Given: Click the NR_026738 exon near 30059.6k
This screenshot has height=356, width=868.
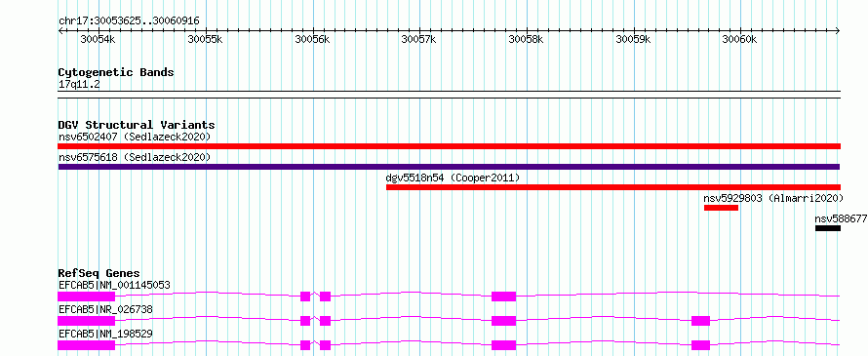Looking at the screenshot, I should pyautogui.click(x=701, y=321).
